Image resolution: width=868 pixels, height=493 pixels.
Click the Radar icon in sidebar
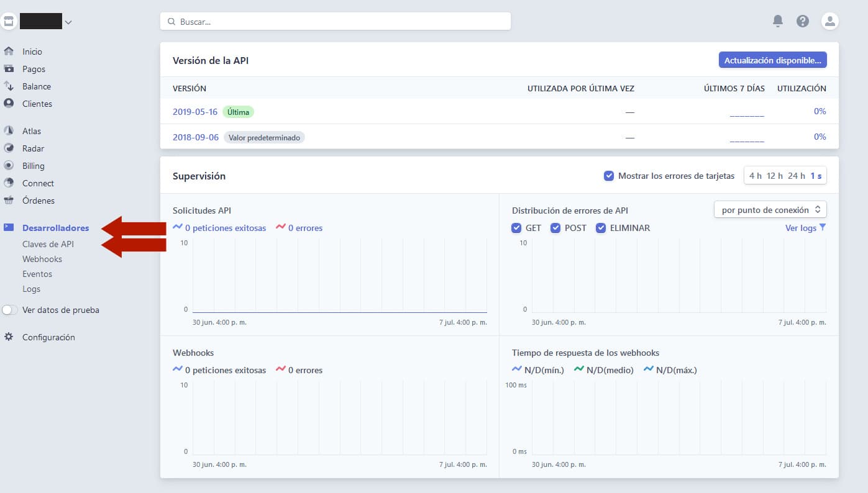tap(9, 148)
